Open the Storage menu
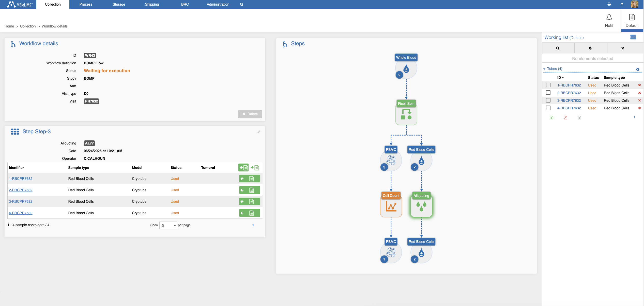This screenshot has height=306, width=644. (x=119, y=4)
